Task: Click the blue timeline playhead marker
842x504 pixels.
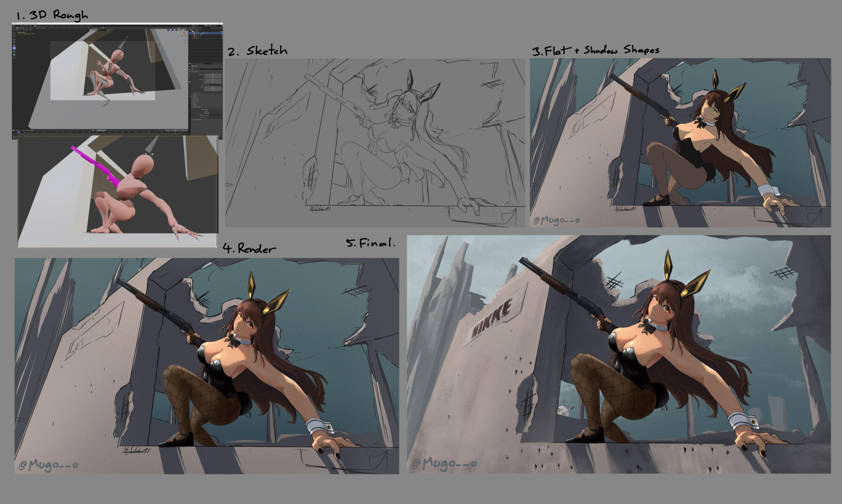Action: [19, 132]
